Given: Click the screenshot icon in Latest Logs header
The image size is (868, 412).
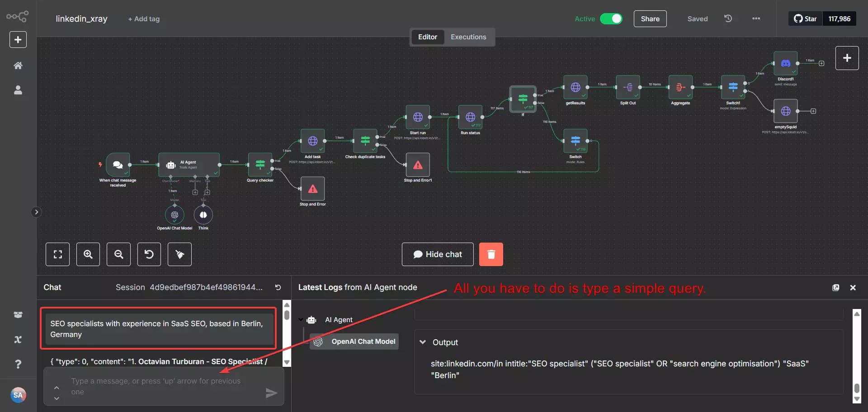Looking at the screenshot, I should pos(836,287).
